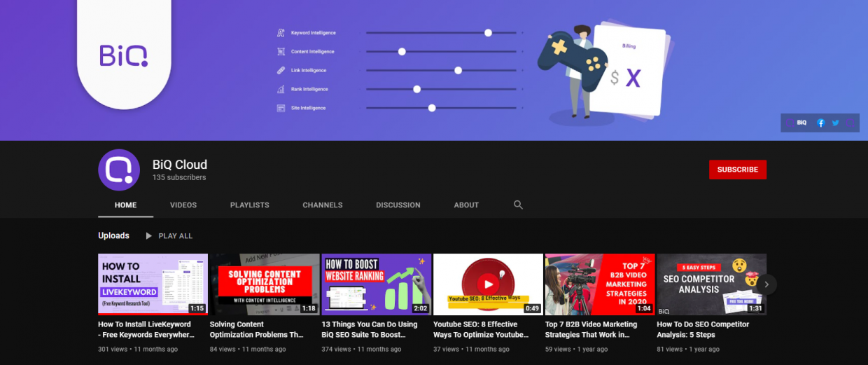Screen dimensions: 868x365
Task: Open the Facebook link in the channel banner
Action: [821, 123]
